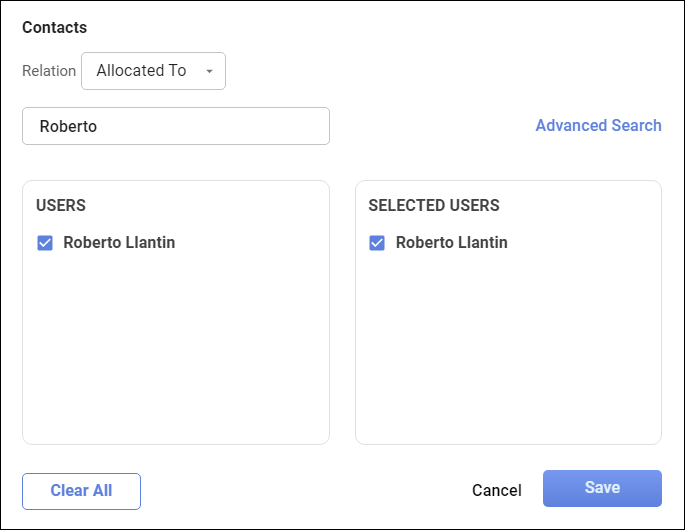
Task: Click empty space in the USERS panel
Action: click(x=175, y=350)
